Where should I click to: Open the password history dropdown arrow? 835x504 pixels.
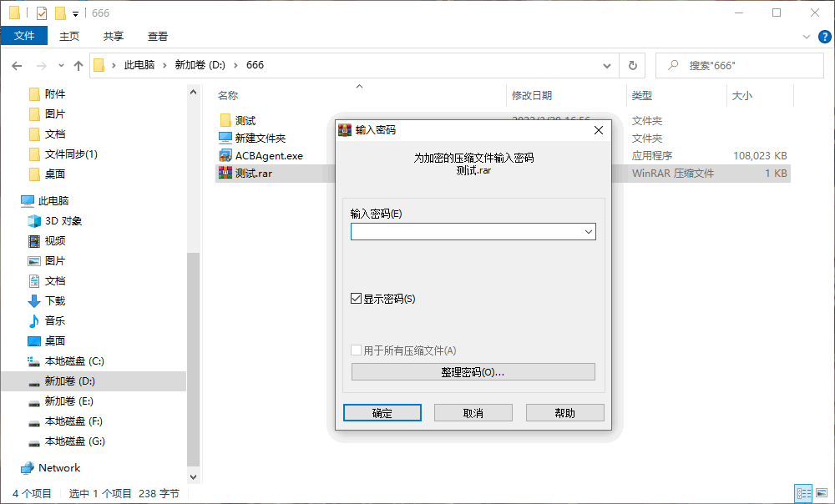coord(589,231)
